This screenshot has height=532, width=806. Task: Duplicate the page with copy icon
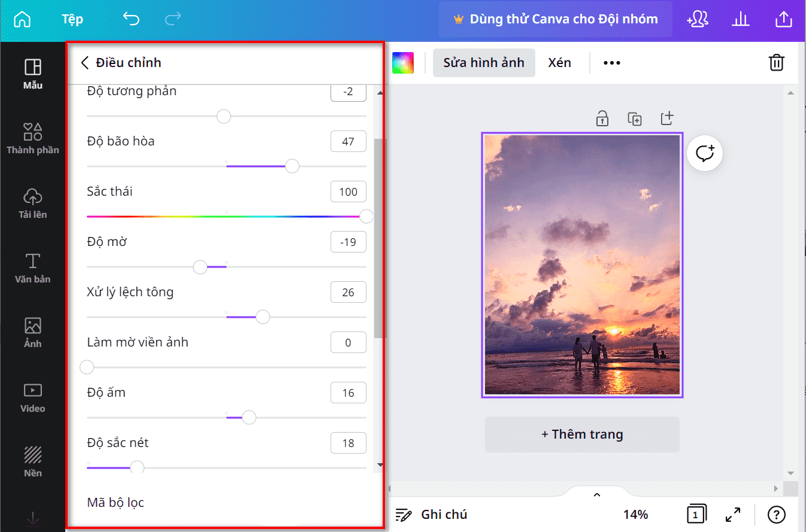(635, 118)
